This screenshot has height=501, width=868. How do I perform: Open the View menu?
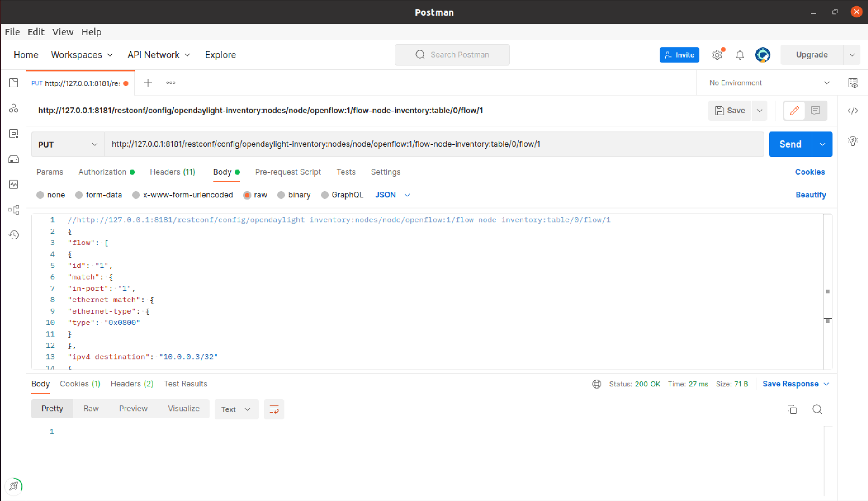tap(63, 32)
